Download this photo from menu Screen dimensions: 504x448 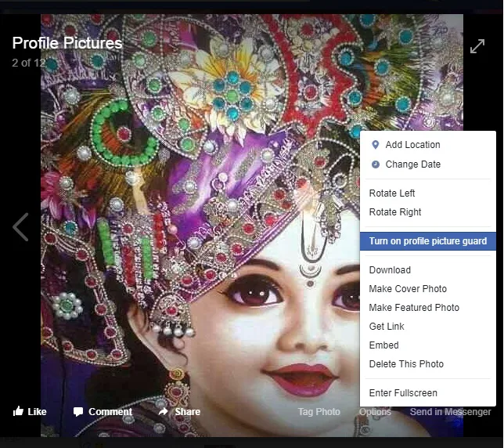428,270
